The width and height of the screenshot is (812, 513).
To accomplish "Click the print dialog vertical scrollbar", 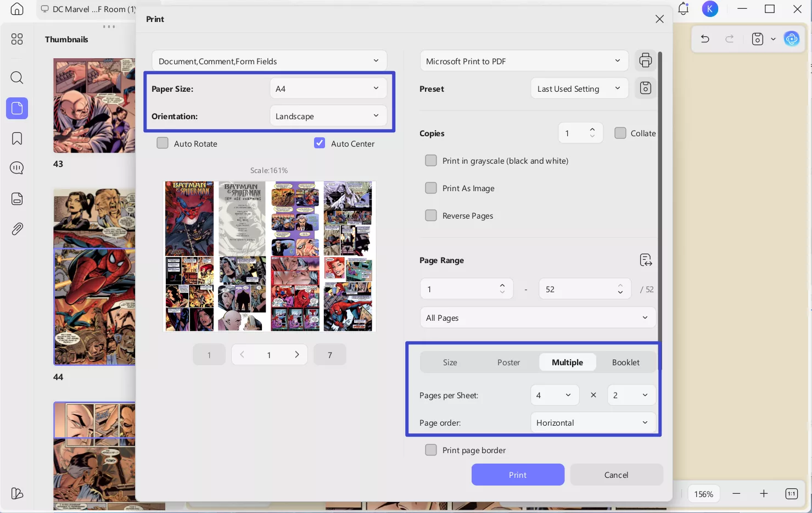I will tap(660, 192).
